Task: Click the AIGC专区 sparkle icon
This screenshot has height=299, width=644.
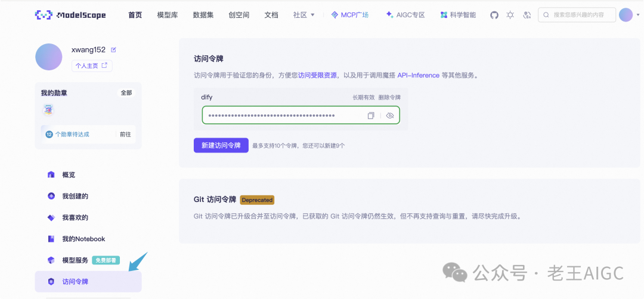Action: [x=389, y=15]
